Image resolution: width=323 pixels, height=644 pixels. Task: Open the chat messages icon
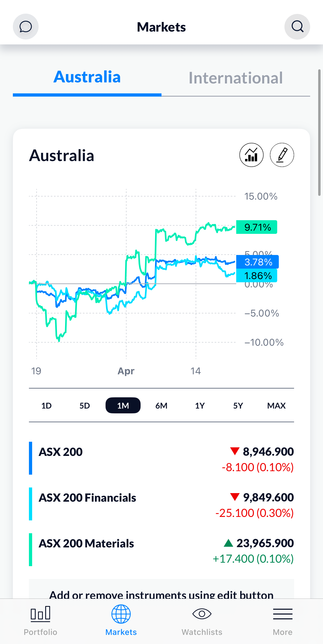click(x=26, y=27)
